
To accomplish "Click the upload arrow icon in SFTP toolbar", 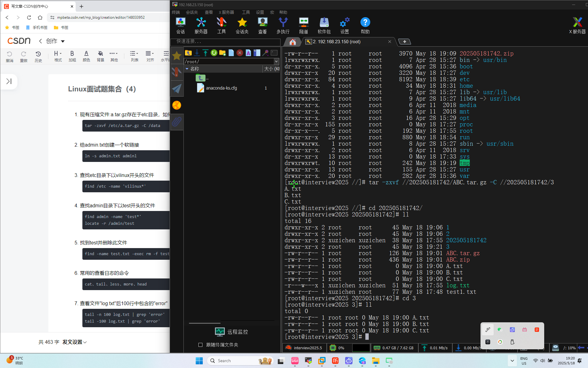I will pyautogui.click(x=205, y=53).
